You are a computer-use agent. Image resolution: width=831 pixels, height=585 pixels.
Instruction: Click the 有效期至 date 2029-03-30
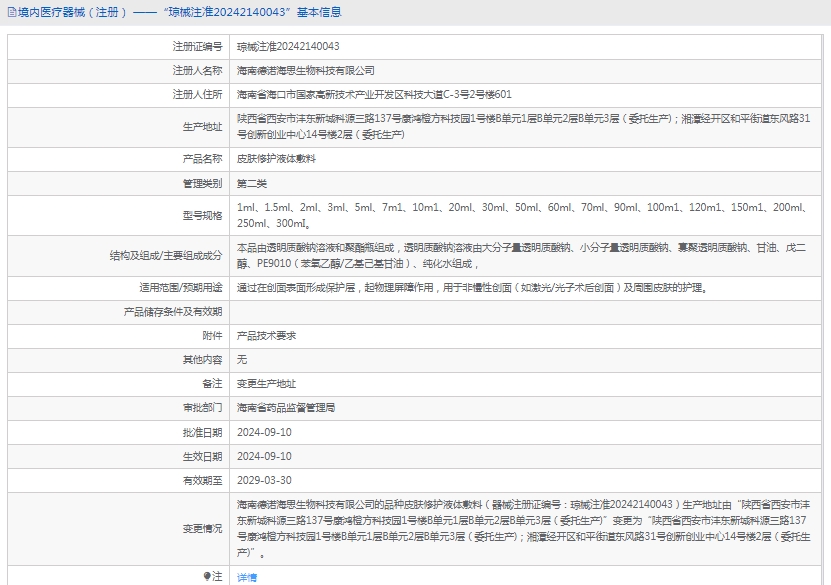(x=264, y=480)
